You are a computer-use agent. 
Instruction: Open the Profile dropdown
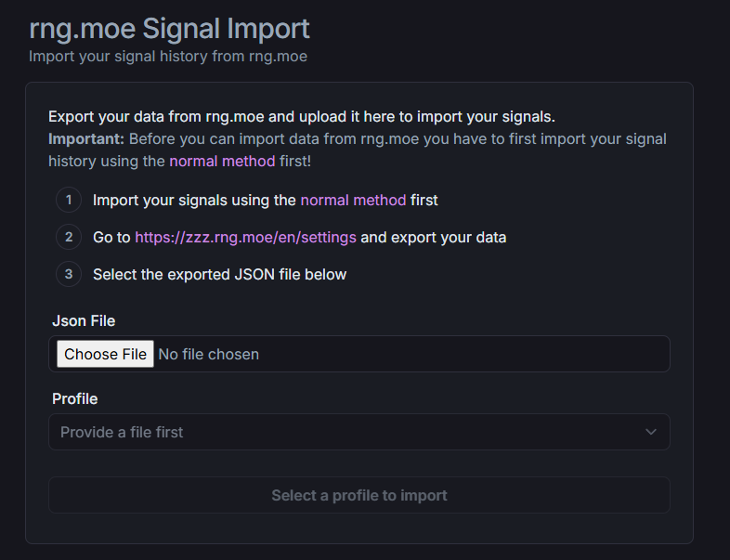358,432
